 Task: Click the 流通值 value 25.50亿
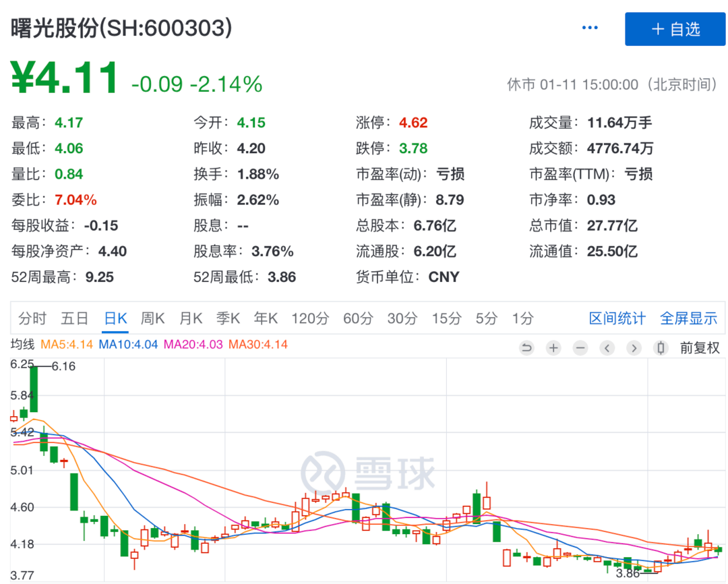click(x=612, y=252)
